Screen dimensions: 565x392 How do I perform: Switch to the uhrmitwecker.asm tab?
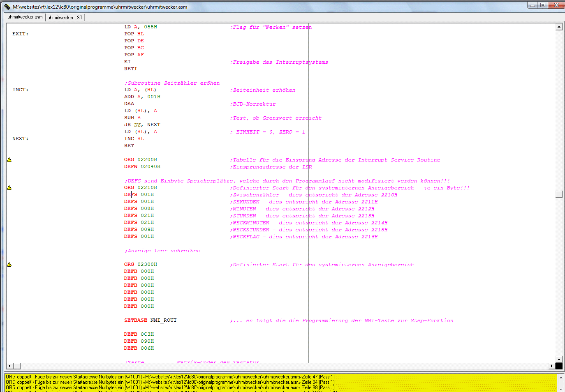(25, 17)
